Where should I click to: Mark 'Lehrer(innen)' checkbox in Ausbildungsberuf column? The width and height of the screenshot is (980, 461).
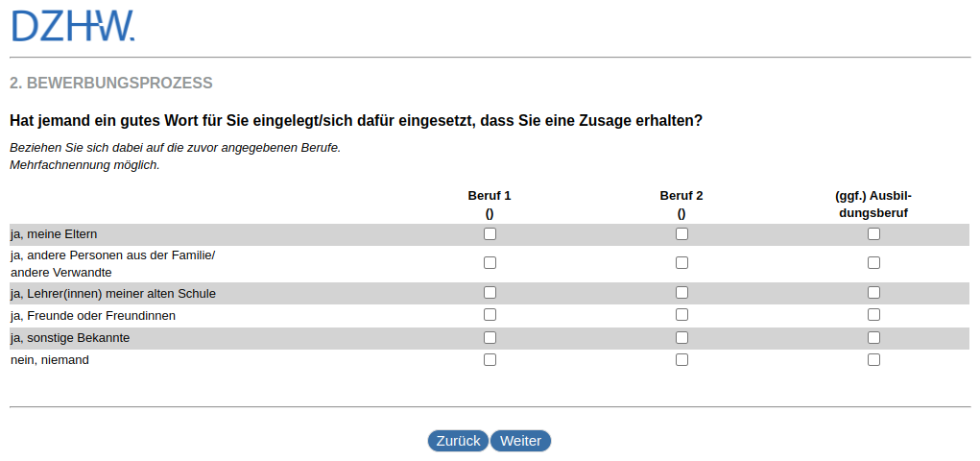(873, 292)
